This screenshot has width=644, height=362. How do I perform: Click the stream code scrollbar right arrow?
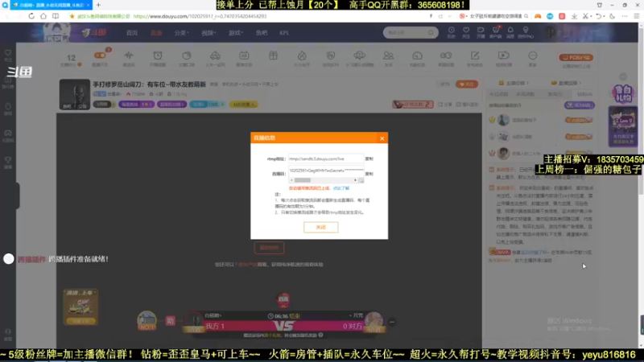point(355,180)
